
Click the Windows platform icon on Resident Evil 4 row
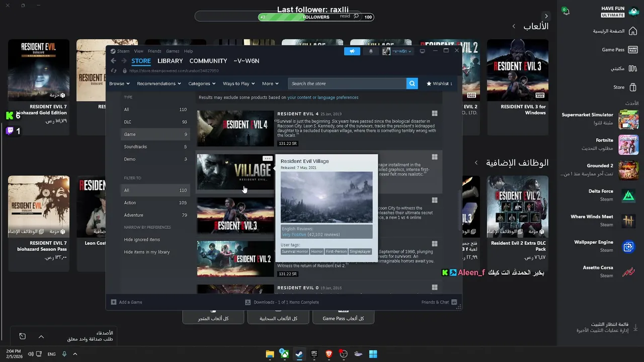coord(435,114)
